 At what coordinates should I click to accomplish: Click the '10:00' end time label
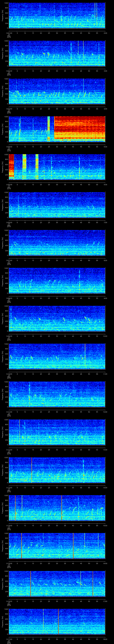(105, 336)
